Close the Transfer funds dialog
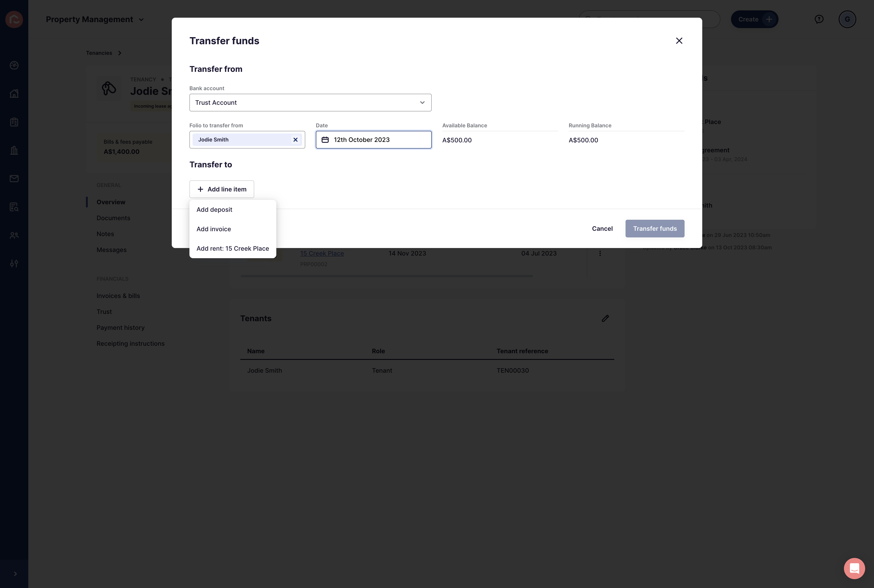This screenshot has width=874, height=588. [x=679, y=40]
